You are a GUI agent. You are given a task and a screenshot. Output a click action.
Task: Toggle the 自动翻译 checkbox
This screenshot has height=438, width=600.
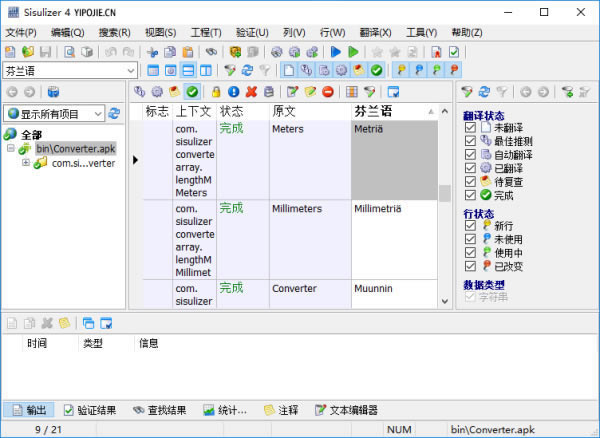point(470,155)
